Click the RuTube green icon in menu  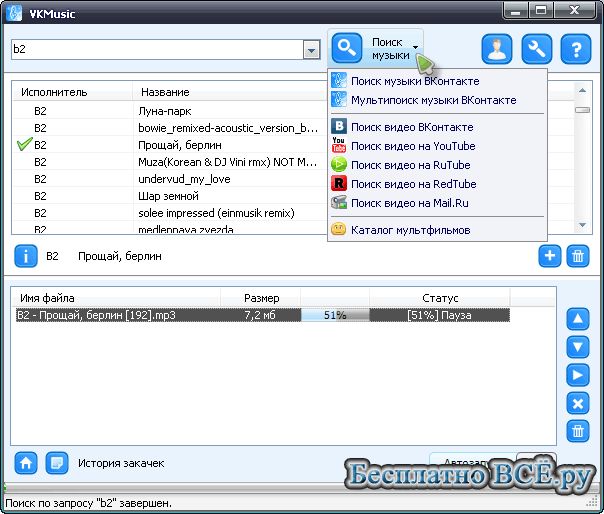coord(339,165)
